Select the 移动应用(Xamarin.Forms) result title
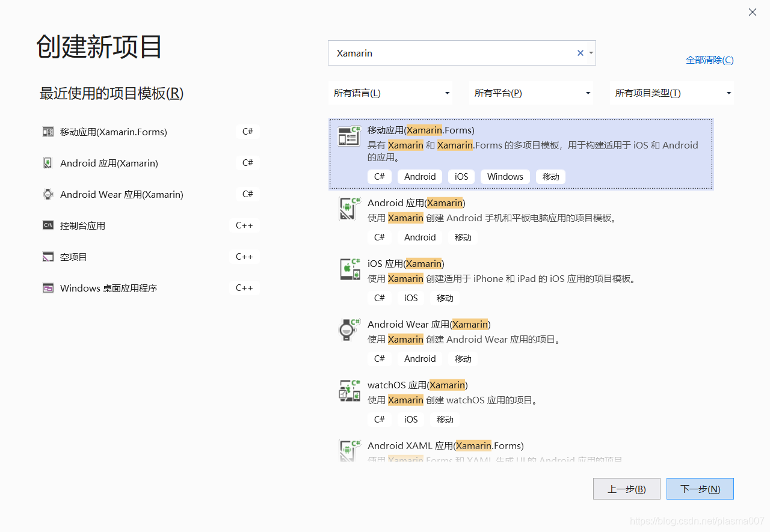 (x=421, y=130)
